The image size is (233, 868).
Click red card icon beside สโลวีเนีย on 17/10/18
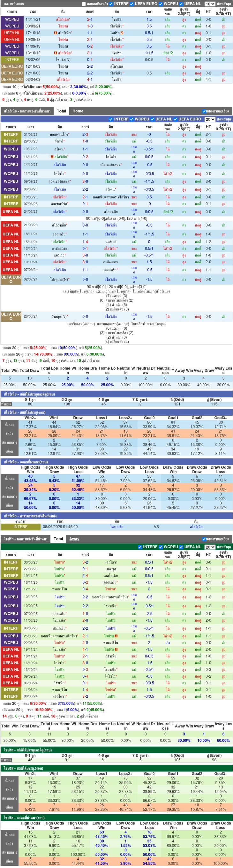tap(56, 33)
